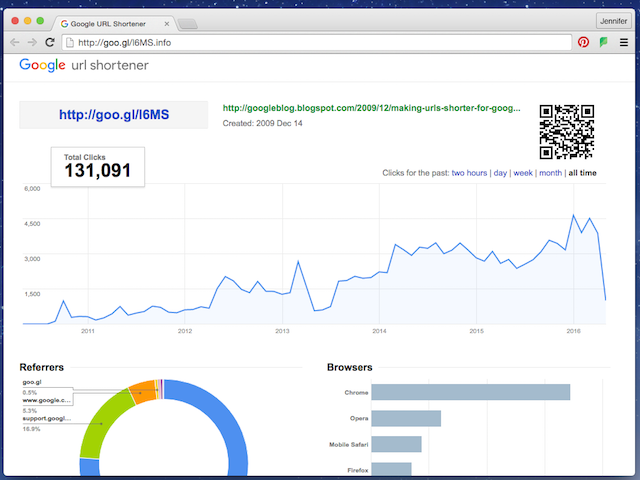Click the 2015 label on the chart axis
The height and width of the screenshot is (480, 640).
coord(476,331)
